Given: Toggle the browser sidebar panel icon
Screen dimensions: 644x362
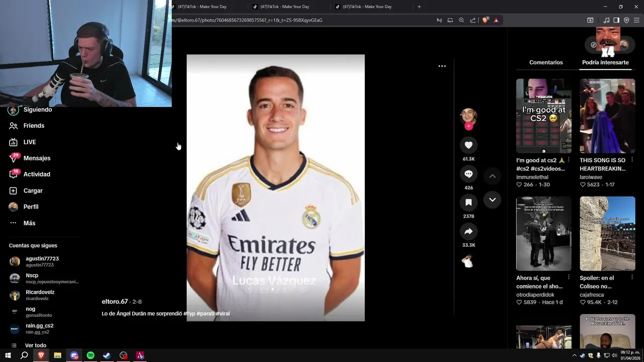Looking at the screenshot, I should (x=616, y=20).
